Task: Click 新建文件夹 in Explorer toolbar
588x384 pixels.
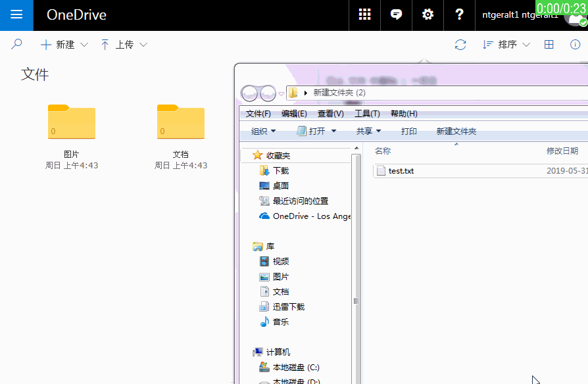Action: (456, 131)
